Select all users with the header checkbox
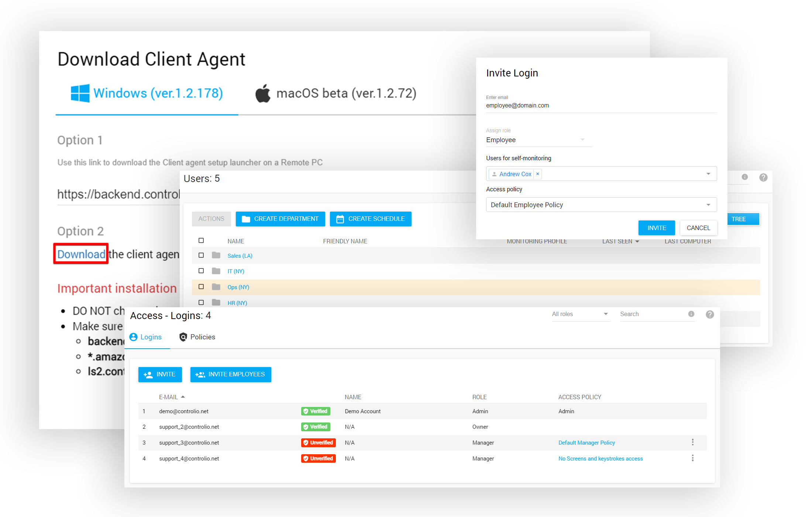The height and width of the screenshot is (517, 812). point(201,240)
